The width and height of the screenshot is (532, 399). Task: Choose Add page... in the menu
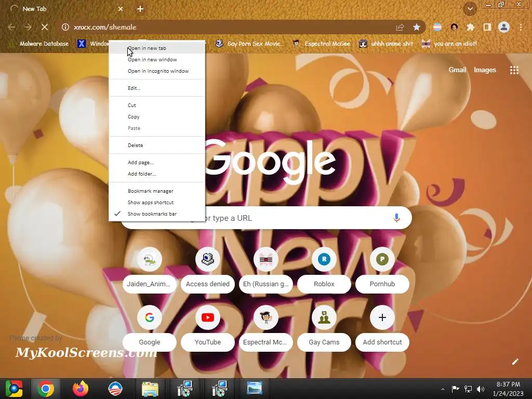pyautogui.click(x=157, y=162)
